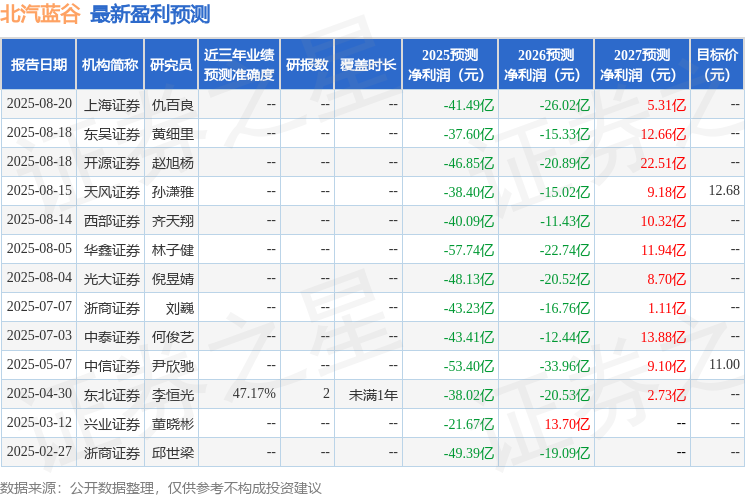Viewport: 745px width, 497px height.
Task: Click 兴业证券 institution cell
Action: click(x=112, y=424)
